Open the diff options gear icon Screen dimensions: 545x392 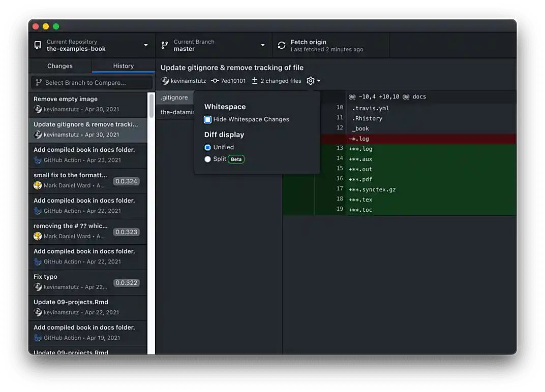pyautogui.click(x=311, y=80)
